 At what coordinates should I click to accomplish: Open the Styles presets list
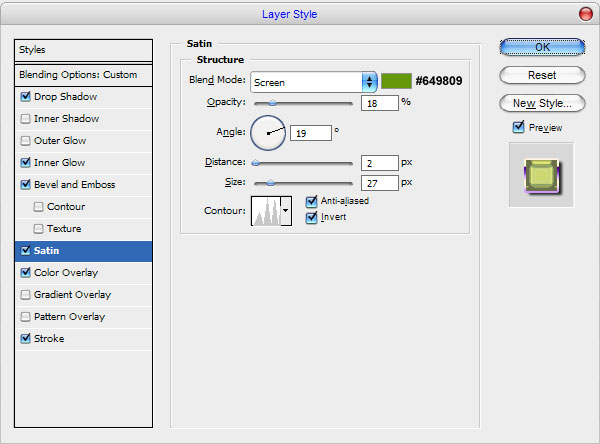coord(83,50)
